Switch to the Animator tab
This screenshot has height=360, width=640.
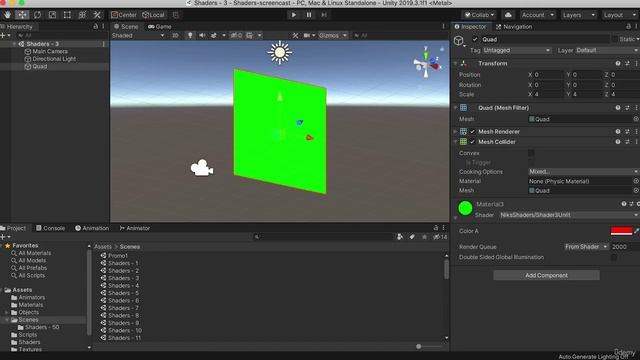[x=135, y=228]
